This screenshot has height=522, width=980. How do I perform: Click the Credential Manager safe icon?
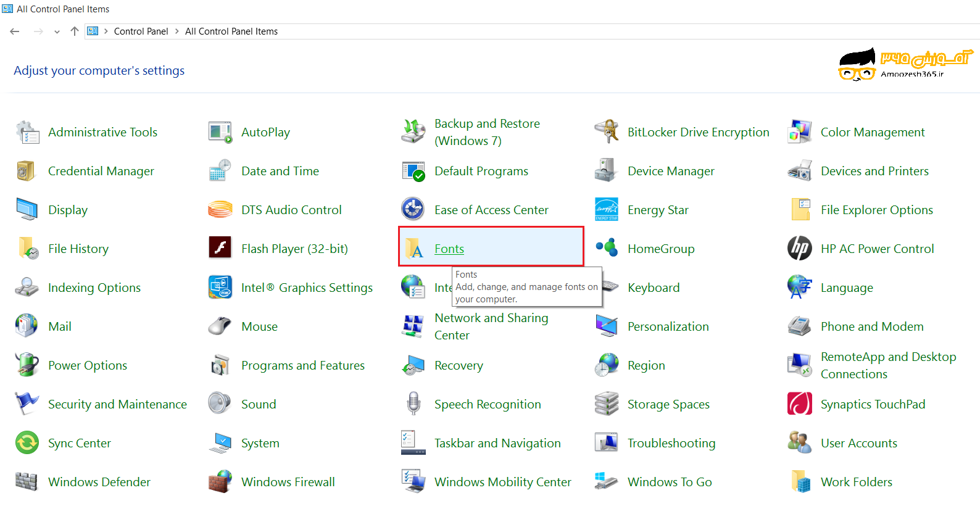tap(27, 171)
